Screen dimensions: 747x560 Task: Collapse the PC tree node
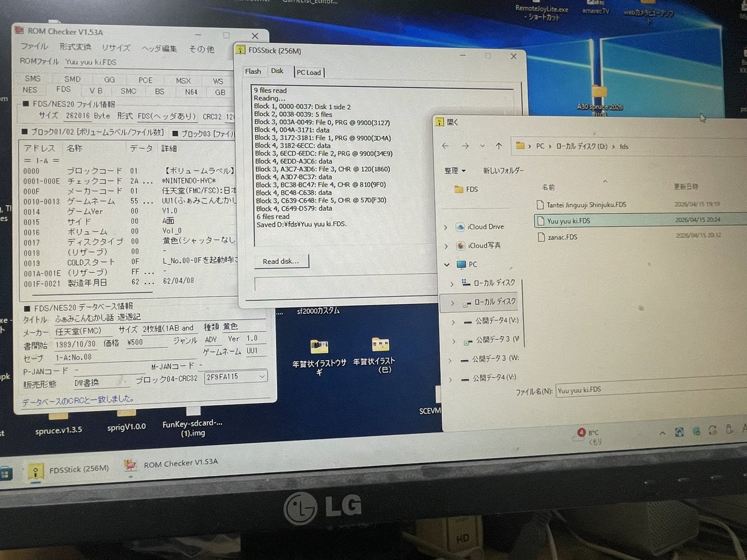(x=447, y=264)
